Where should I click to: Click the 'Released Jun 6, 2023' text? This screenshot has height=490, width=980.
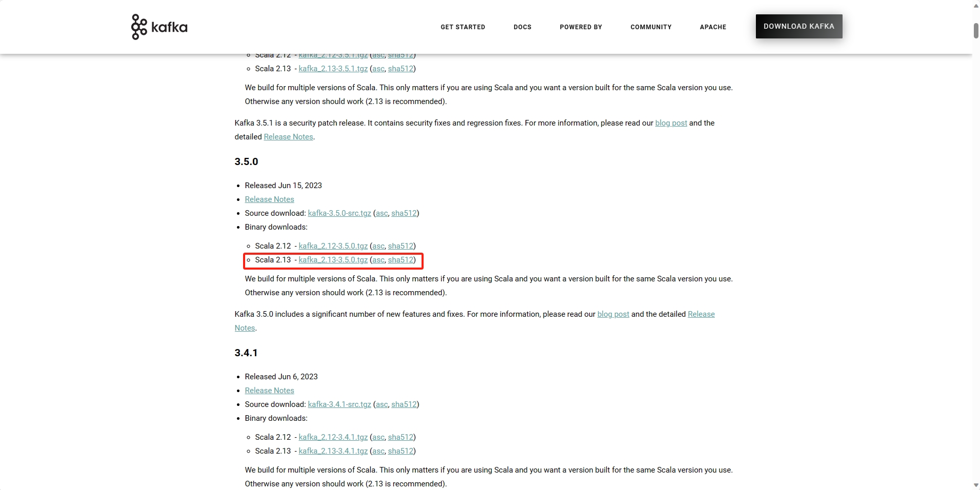281,377
